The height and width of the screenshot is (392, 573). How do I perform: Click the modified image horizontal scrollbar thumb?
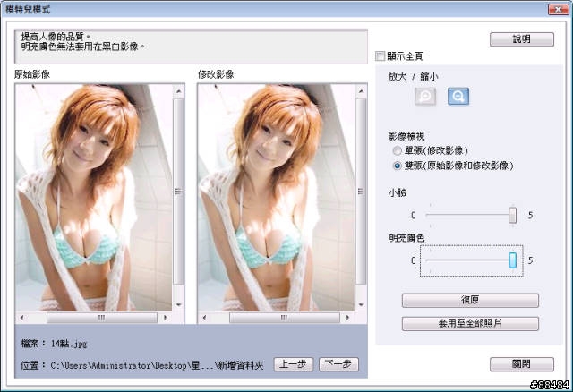coord(285,318)
